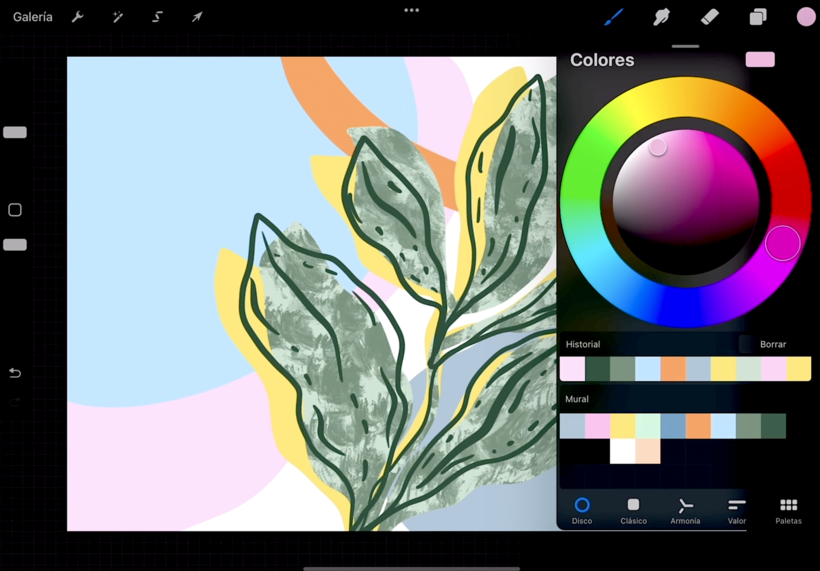Viewport: 820px width, 571px height.
Task: Select the Transform arrow tool
Action: (197, 17)
